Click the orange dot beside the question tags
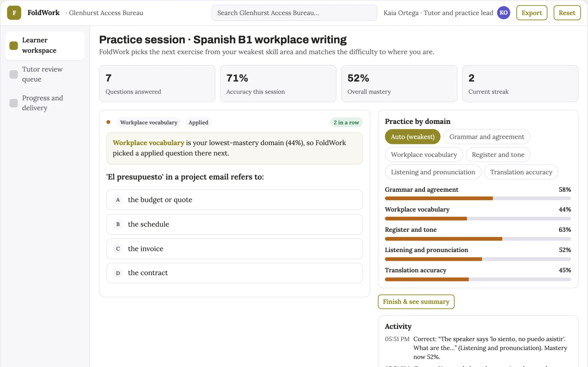 click(x=108, y=122)
